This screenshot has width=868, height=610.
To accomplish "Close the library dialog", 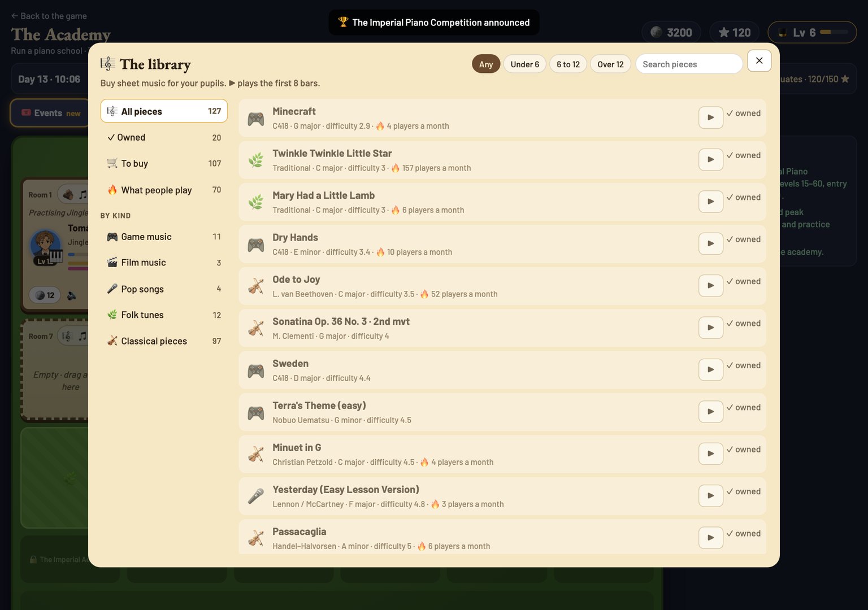I will click(759, 60).
